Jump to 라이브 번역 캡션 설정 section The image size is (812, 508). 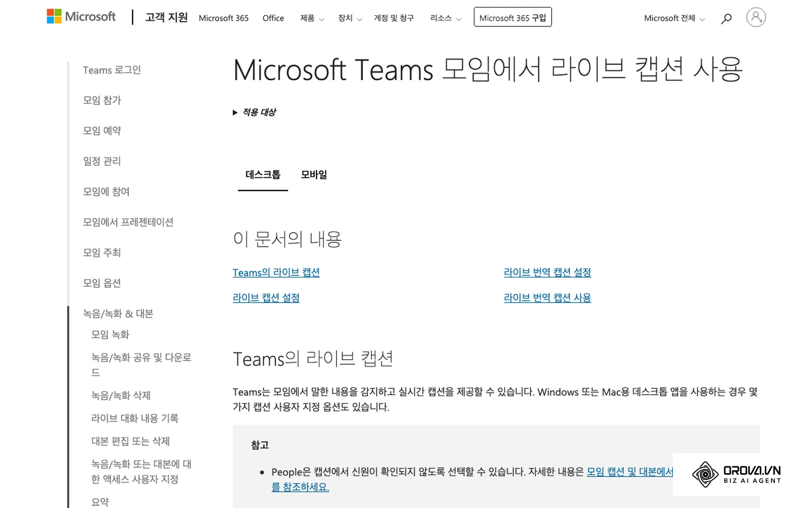[547, 273]
